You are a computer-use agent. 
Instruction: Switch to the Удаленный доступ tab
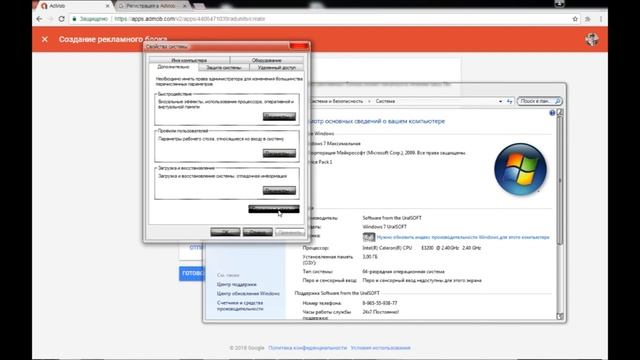pos(277,68)
